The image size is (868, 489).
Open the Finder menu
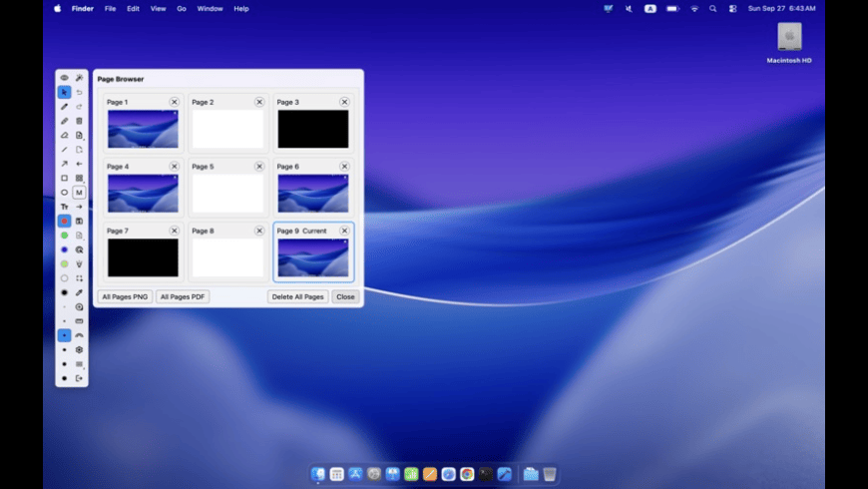pos(83,9)
